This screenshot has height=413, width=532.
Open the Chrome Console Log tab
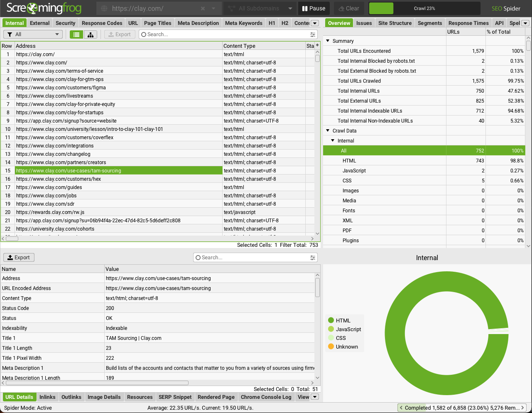[266, 397]
